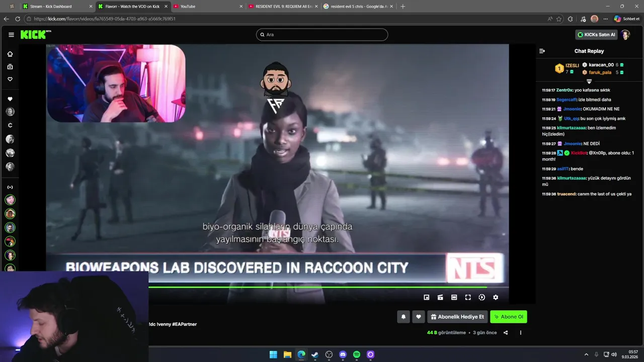Open File Explorer from the taskbar

[x=287, y=354]
